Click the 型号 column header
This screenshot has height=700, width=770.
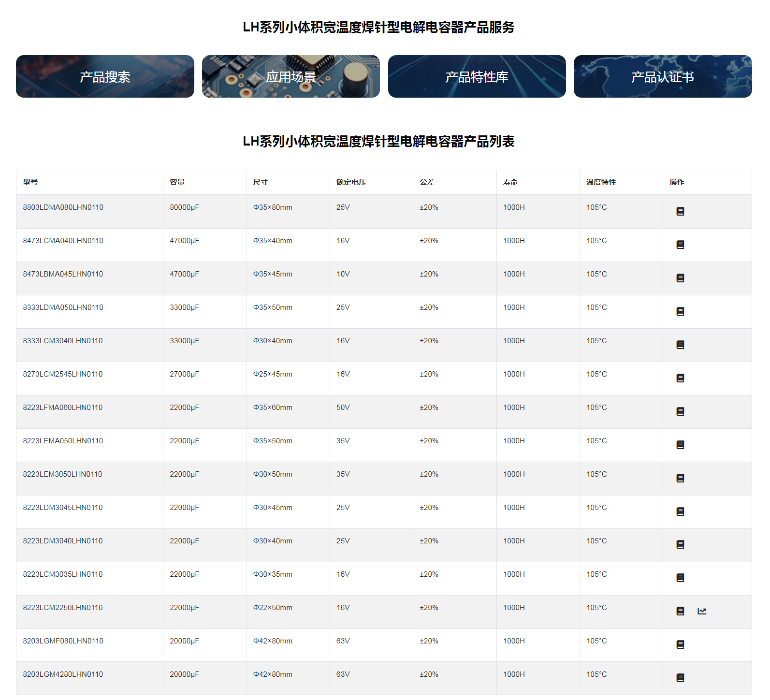[x=30, y=182]
